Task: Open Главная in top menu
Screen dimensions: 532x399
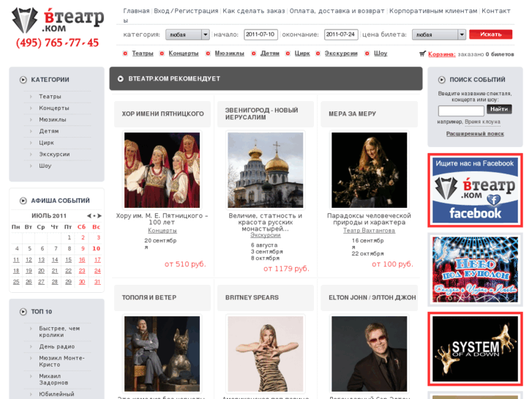Action: [136, 11]
